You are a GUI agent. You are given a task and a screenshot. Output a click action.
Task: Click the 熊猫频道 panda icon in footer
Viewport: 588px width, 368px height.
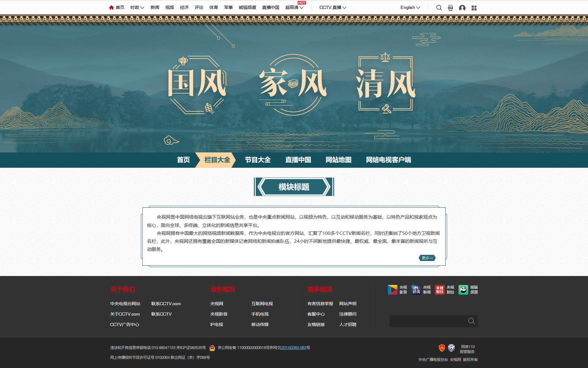(463, 289)
